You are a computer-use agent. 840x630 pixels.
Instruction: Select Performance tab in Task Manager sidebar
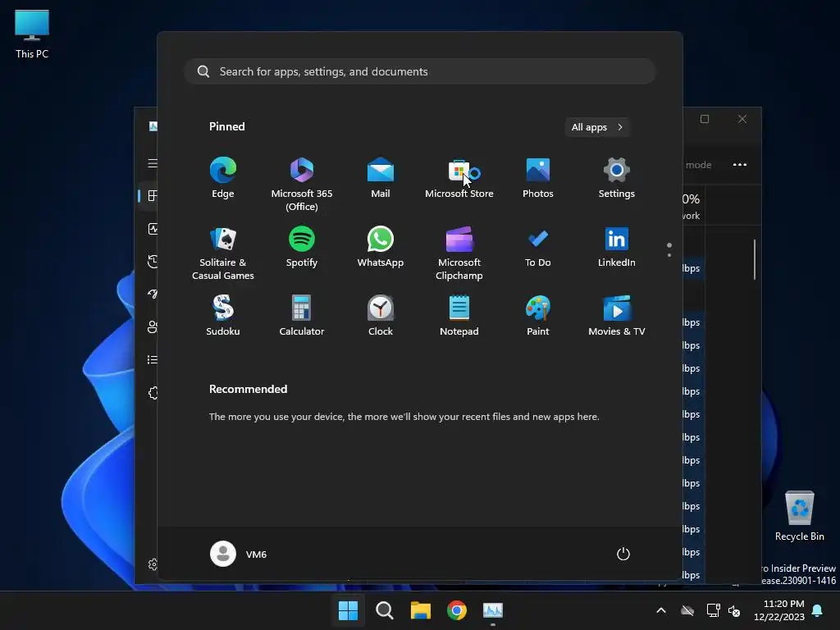(x=153, y=229)
